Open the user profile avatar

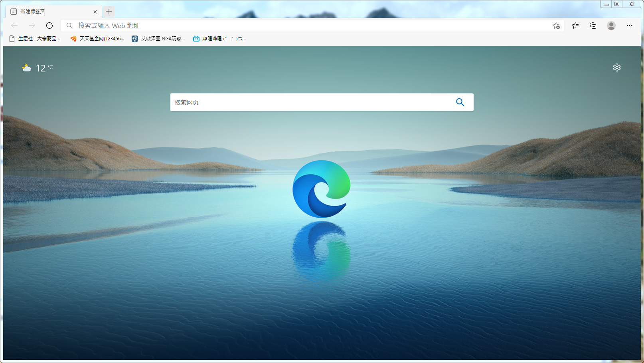[x=611, y=26]
